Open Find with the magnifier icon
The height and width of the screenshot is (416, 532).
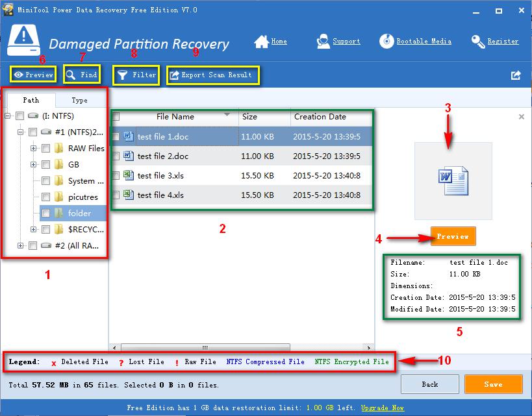[x=71, y=75]
